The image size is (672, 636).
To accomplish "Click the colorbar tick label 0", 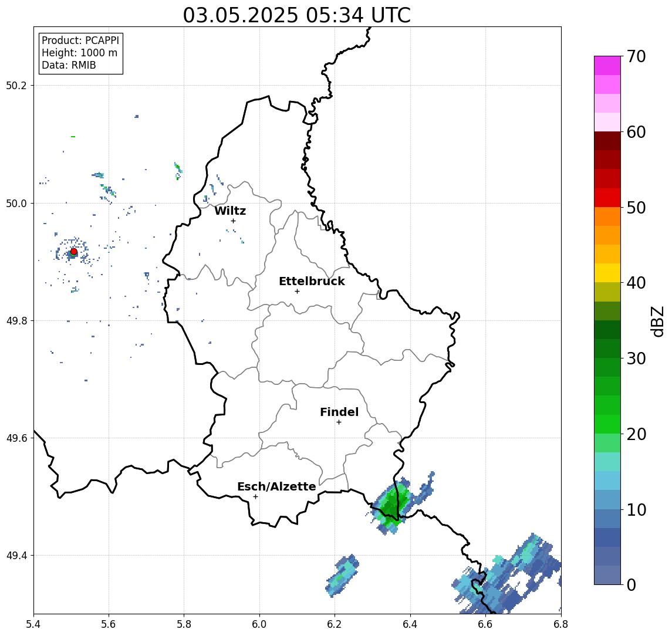I will (632, 584).
